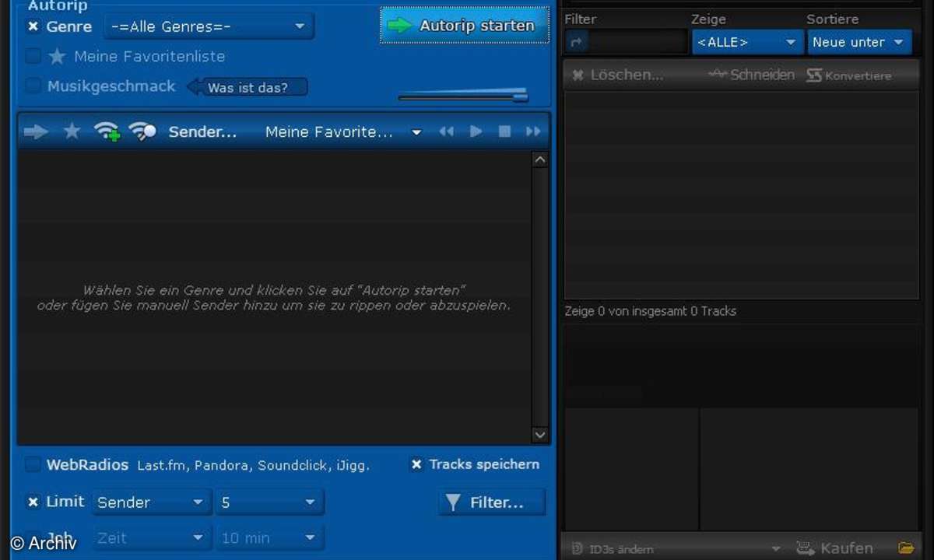The image size is (934, 560).
Task: Click the arrow icon inside the Filter field
Action: [x=577, y=42]
